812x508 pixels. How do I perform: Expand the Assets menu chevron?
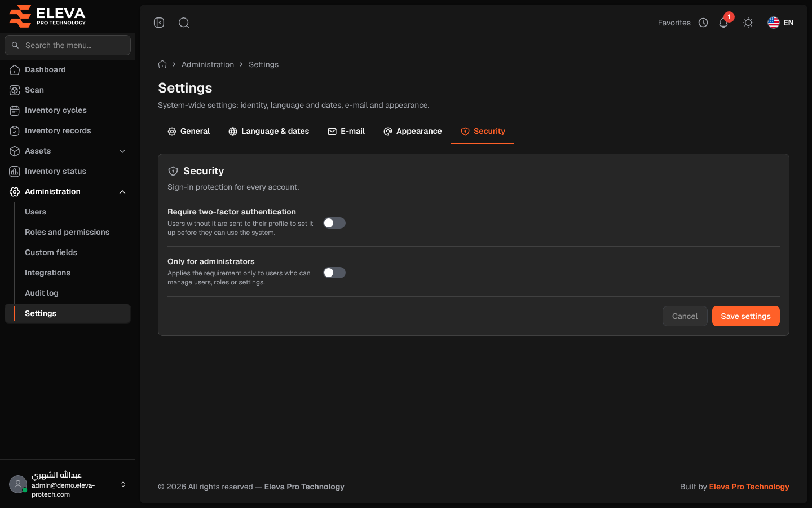[122, 151]
